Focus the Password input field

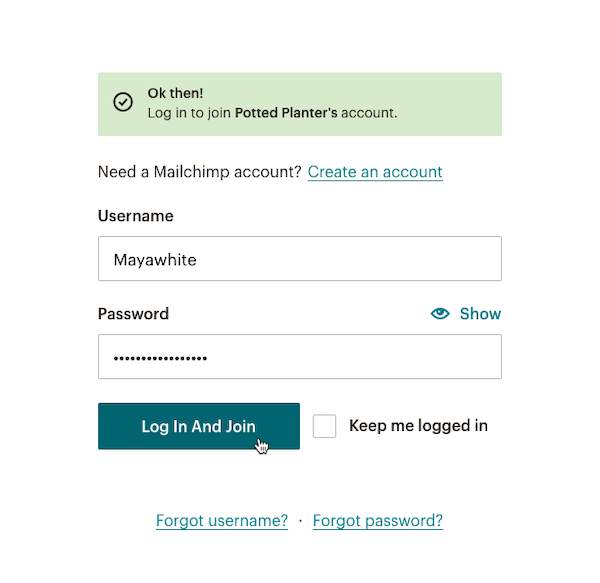(x=300, y=357)
